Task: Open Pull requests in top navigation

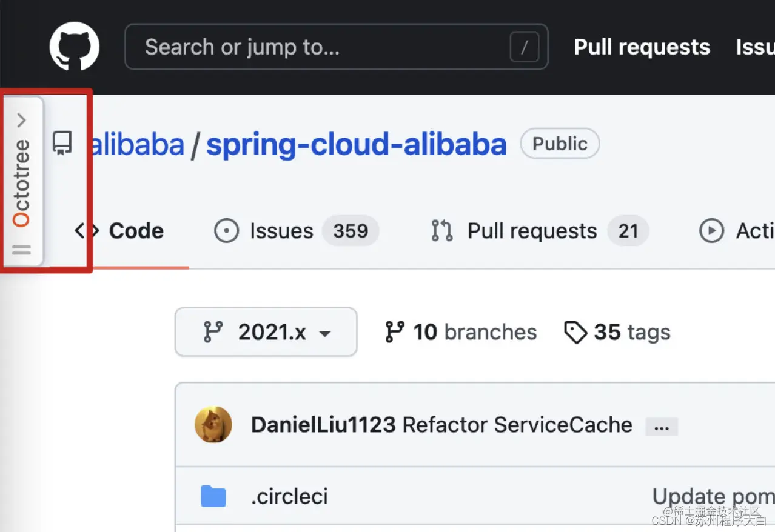Action: point(642,47)
